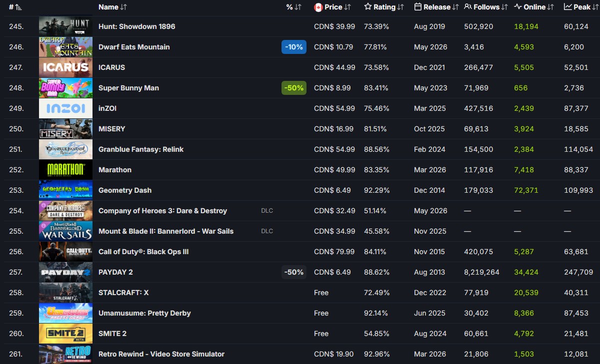Screen dimensions: 600x364
Task: Open the ICARUS title link
Action: click(111, 67)
